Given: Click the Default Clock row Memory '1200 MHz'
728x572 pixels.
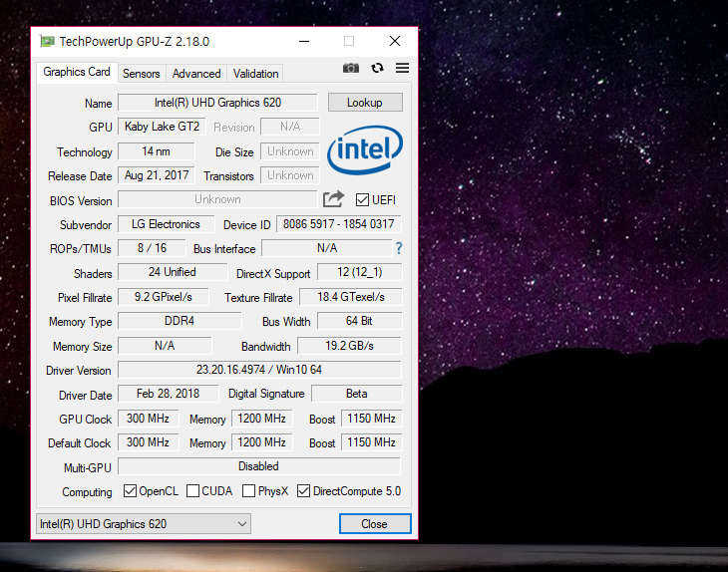Looking at the screenshot, I should coord(262,442).
